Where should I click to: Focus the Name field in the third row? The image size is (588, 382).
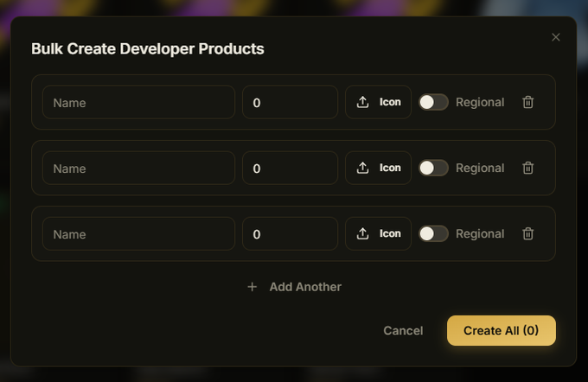tap(138, 233)
